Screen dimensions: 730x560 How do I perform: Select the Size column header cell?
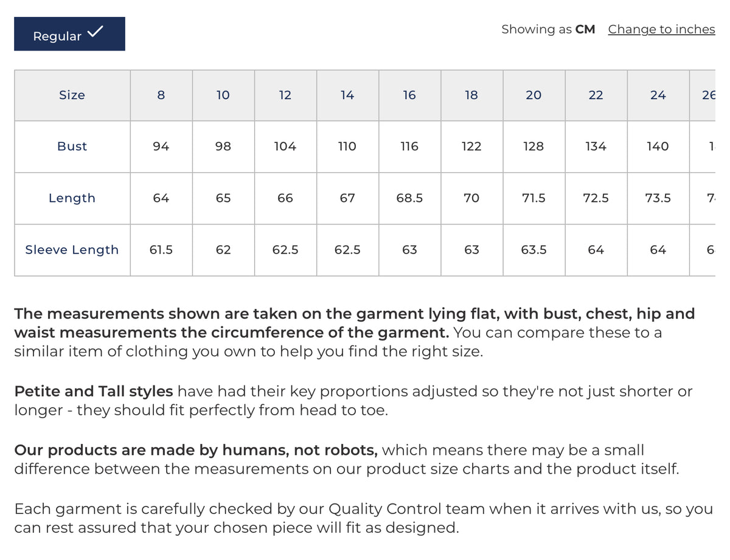(x=72, y=95)
